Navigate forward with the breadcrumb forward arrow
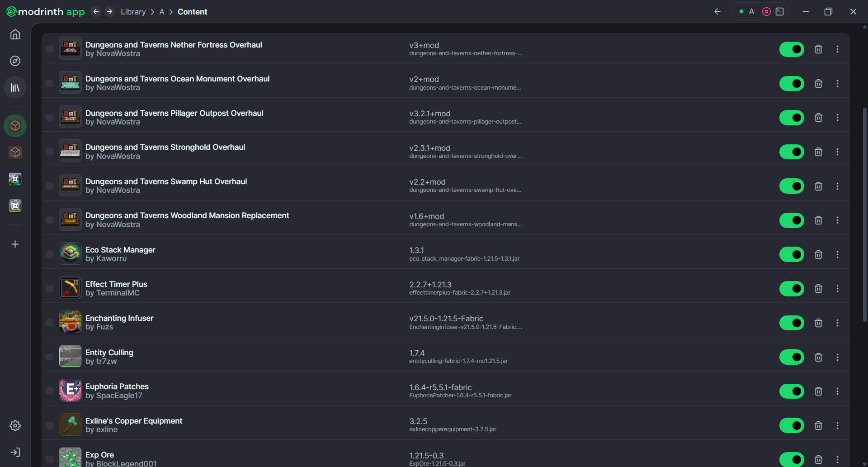This screenshot has height=467, width=868. pos(109,12)
